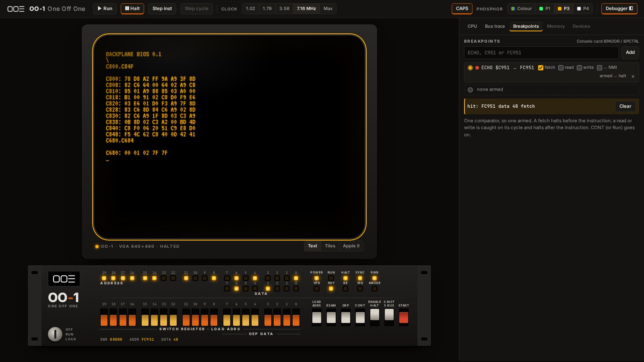Set clock speed to 3.58

[x=284, y=8]
